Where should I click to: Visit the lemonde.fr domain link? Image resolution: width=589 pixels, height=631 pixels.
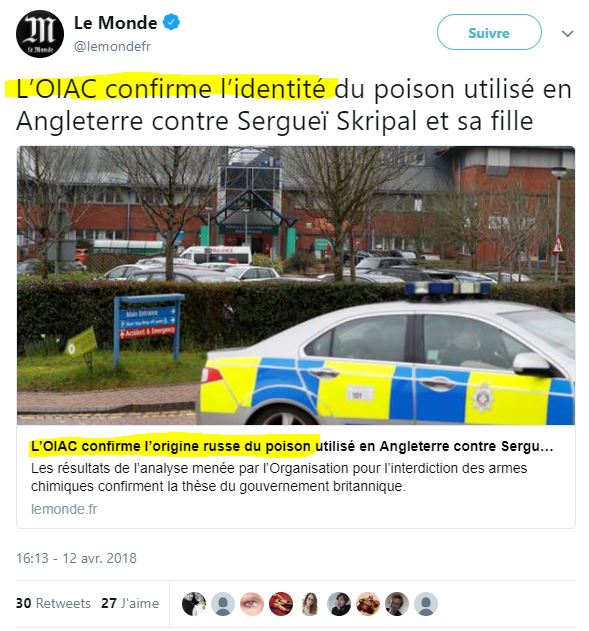point(64,509)
